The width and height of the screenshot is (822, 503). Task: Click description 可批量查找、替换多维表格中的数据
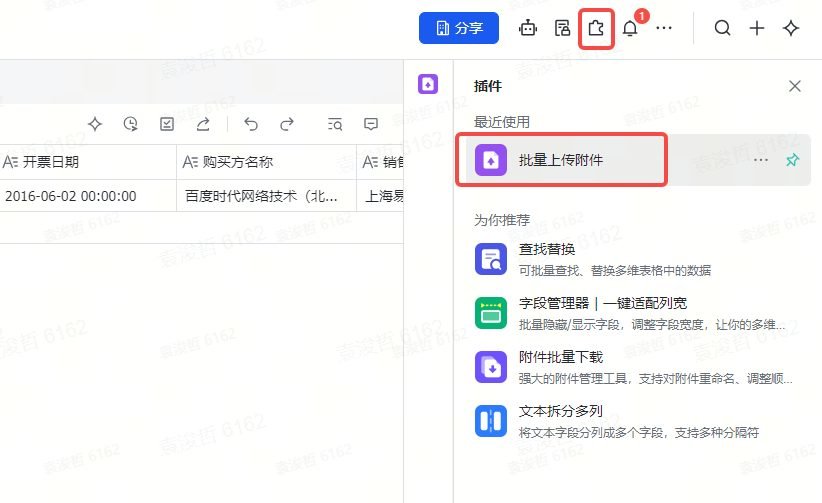pos(614,271)
